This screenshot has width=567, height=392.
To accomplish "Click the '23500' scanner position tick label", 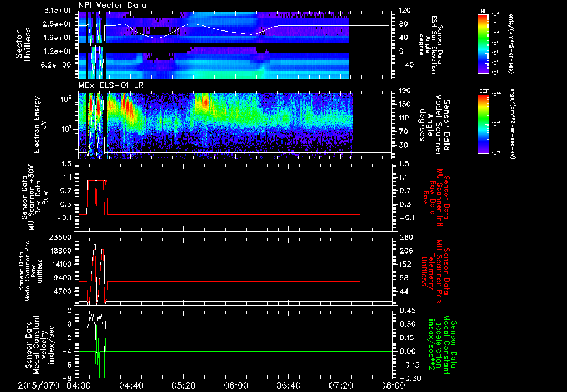I will [x=60, y=237].
